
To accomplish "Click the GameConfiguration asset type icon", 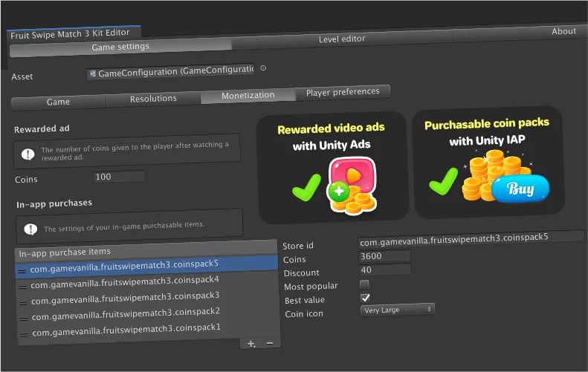I will click(93, 74).
